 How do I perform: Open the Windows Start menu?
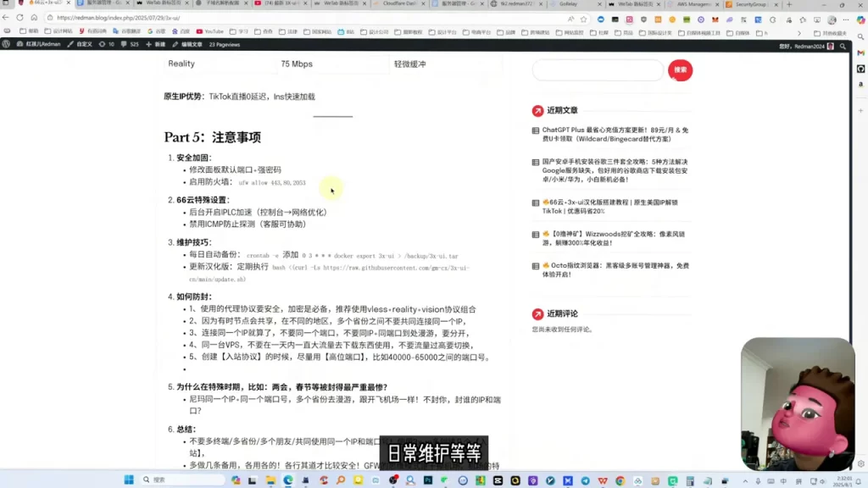pyautogui.click(x=129, y=480)
